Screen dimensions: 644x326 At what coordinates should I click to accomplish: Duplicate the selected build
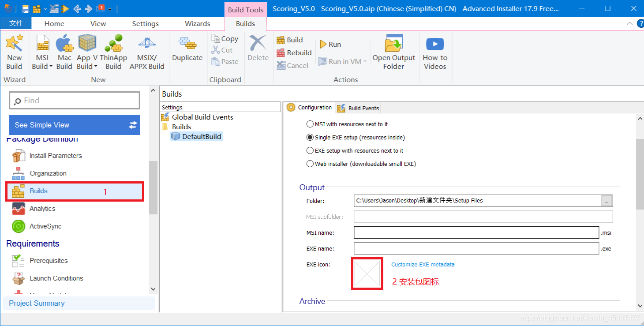(187, 49)
